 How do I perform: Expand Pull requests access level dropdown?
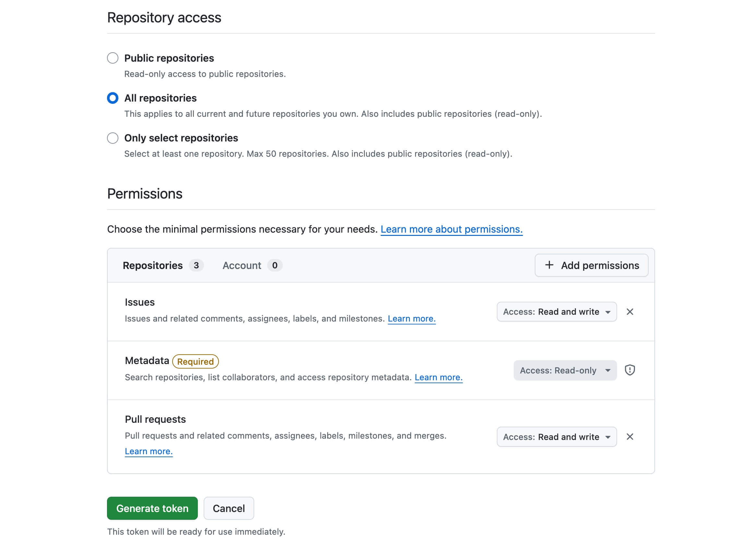pos(556,437)
